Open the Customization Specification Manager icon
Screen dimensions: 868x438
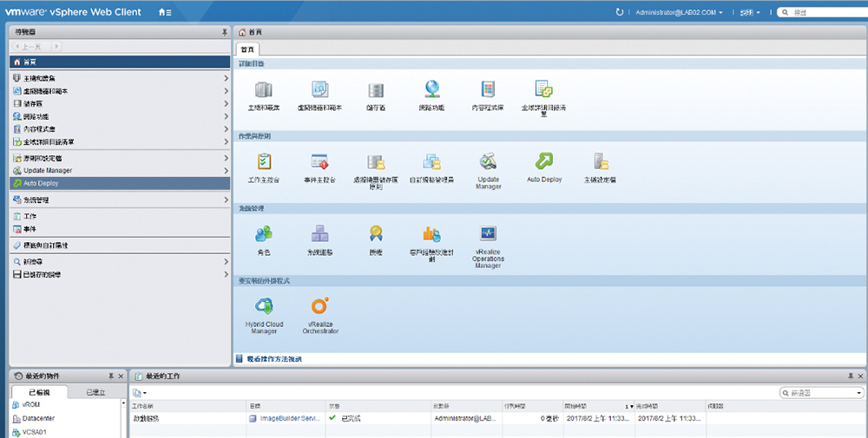[x=431, y=161]
